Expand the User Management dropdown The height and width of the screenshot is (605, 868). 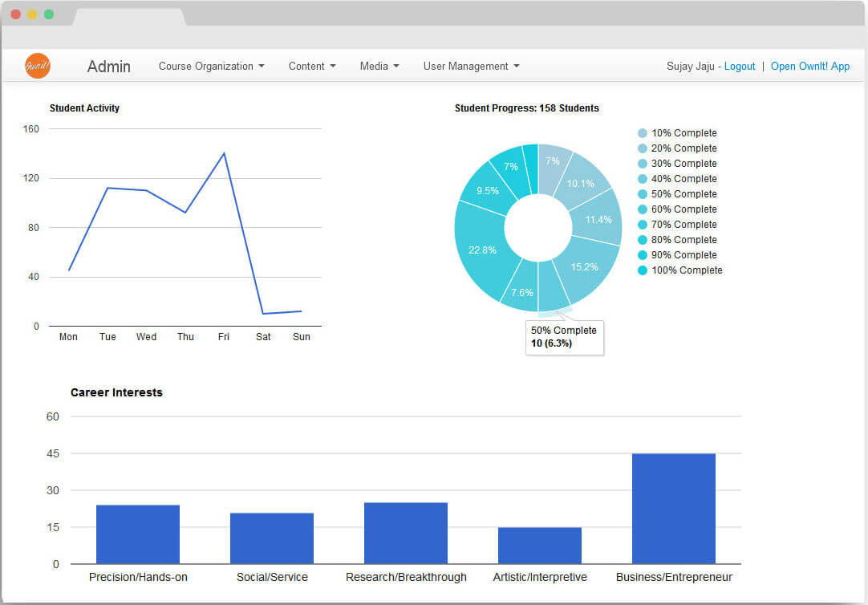point(472,67)
